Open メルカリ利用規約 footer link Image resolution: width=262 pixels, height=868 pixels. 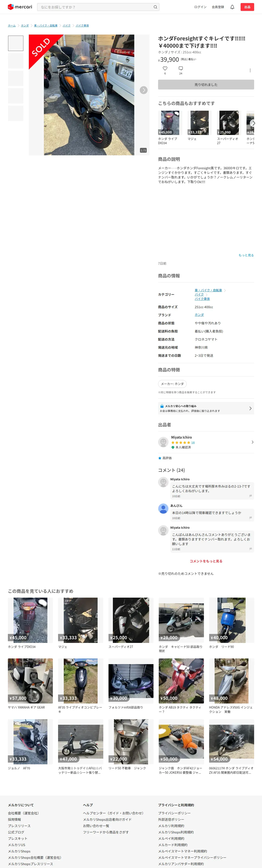(171, 826)
